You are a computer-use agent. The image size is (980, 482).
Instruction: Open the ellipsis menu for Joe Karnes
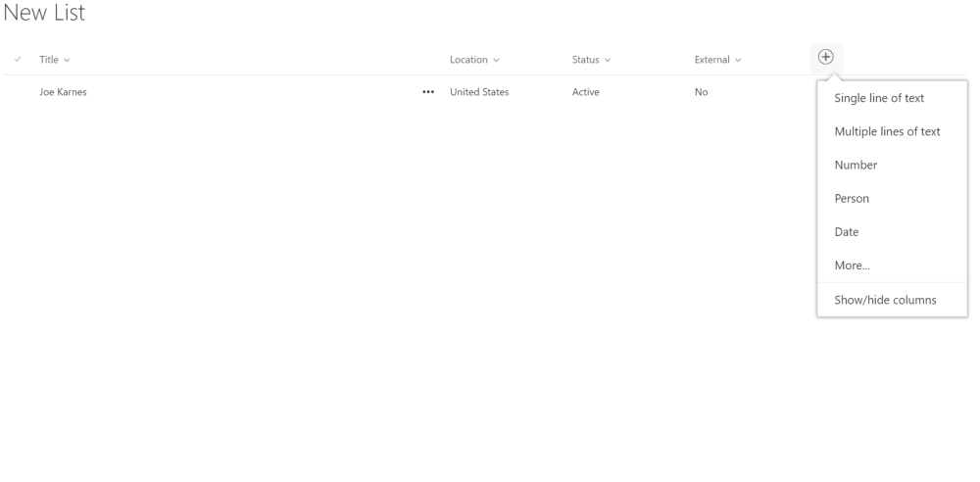point(427,92)
